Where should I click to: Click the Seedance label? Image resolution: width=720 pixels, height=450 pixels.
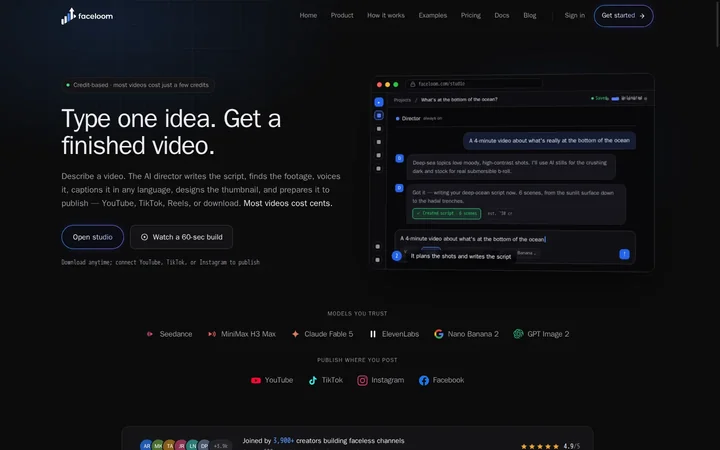176,334
